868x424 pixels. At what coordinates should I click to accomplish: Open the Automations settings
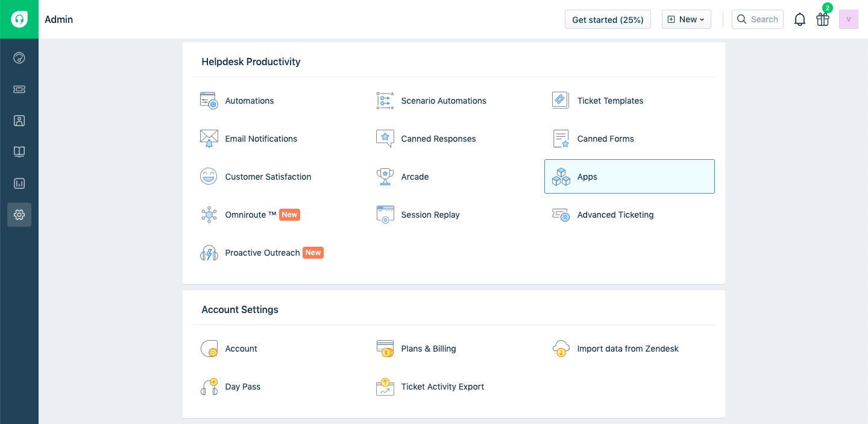[249, 101]
